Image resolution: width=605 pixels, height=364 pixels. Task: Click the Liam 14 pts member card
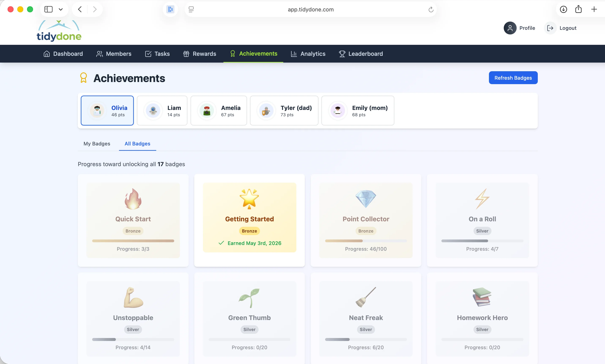[162, 111]
